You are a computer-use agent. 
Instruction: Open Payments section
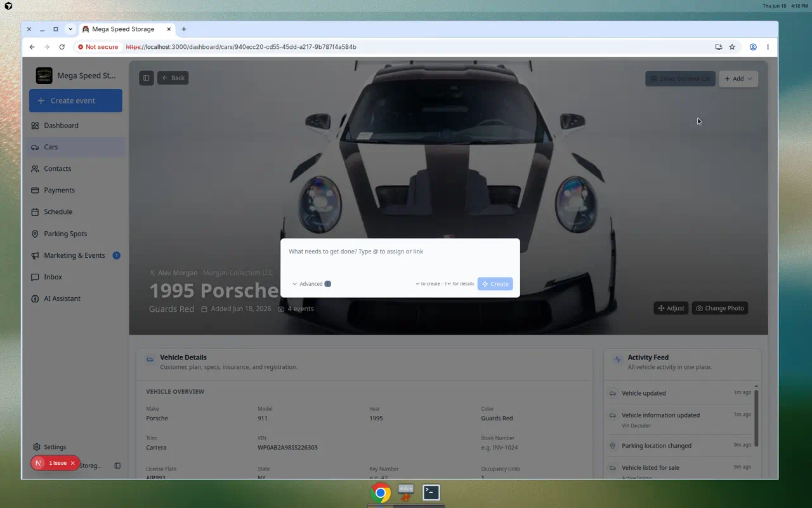75,190
